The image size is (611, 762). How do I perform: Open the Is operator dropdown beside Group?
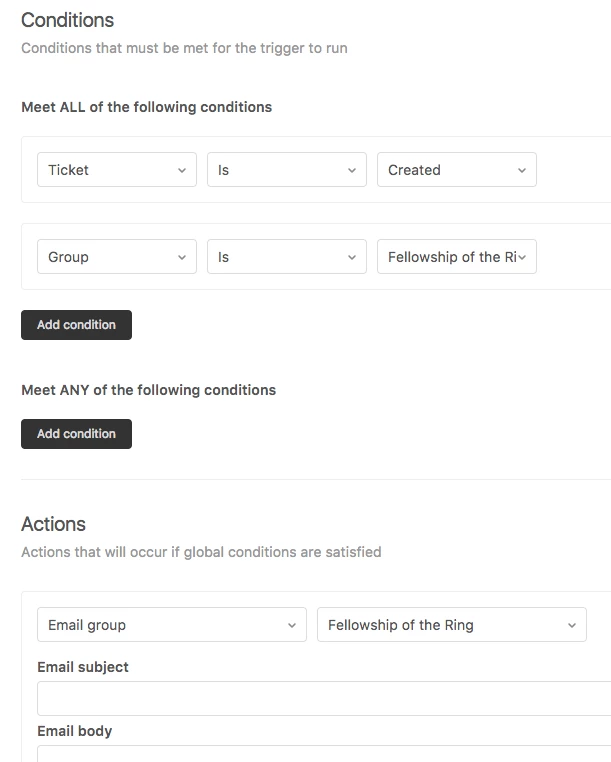point(286,257)
